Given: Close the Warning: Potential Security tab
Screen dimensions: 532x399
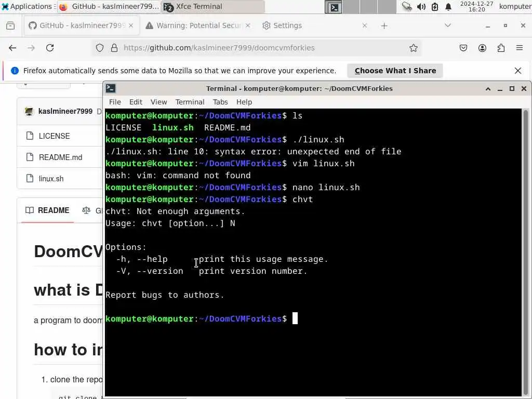Looking at the screenshot, I should pos(248,25).
